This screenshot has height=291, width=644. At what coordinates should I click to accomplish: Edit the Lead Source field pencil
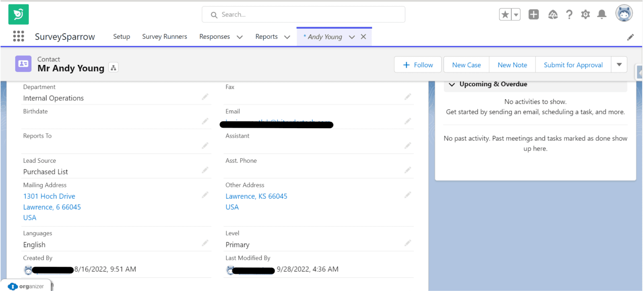(x=205, y=170)
